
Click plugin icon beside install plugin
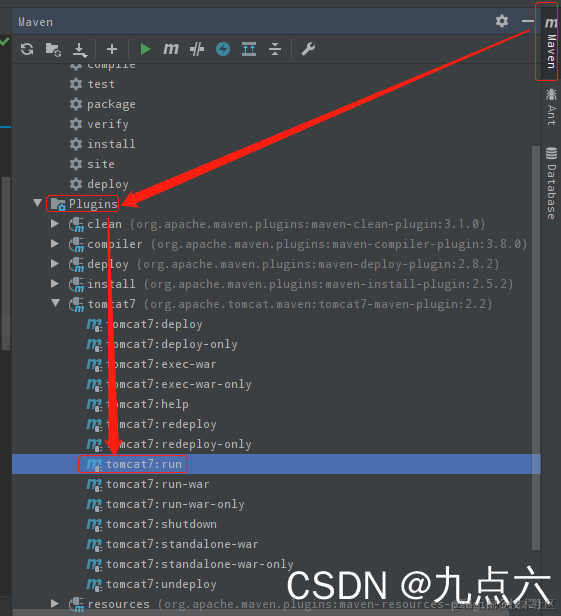(76, 285)
